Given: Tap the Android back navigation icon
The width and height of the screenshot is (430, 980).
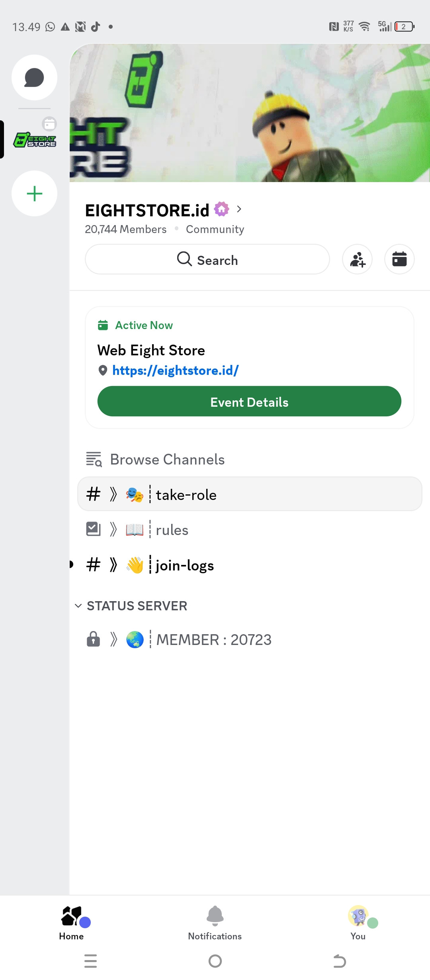Looking at the screenshot, I should pos(339,961).
